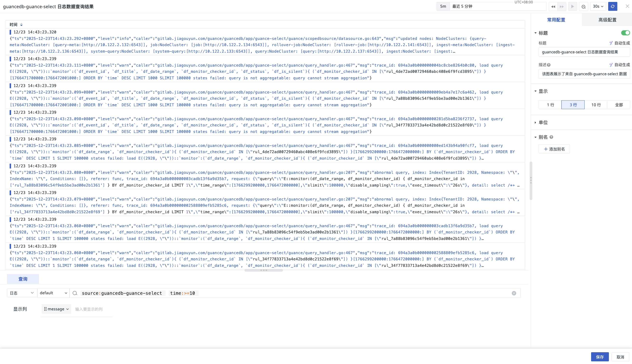Switch to the 高级配置 tab
Viewport: 632px width, 364px height.
(x=607, y=20)
